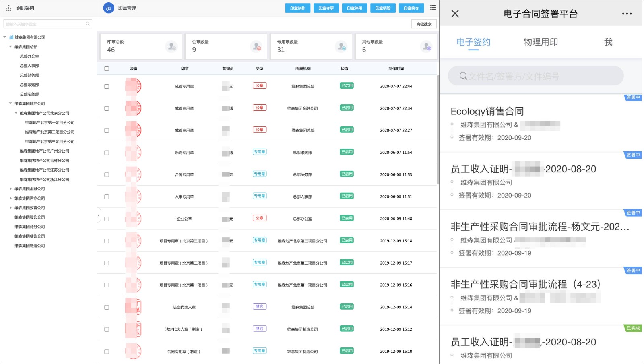Open the three-dot more menu in 电子合同签署平台
Viewport: 644px width, 364px height.
pyautogui.click(x=627, y=14)
